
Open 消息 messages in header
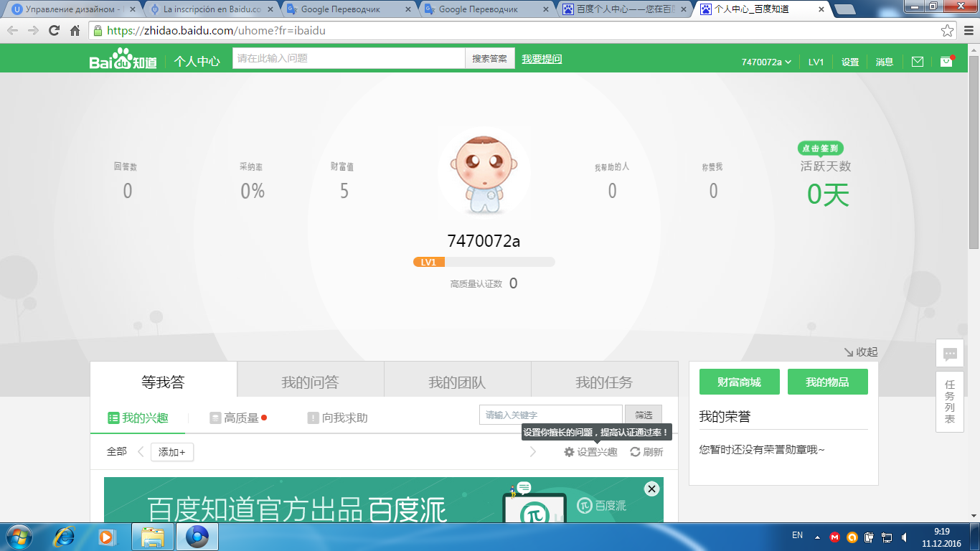885,62
